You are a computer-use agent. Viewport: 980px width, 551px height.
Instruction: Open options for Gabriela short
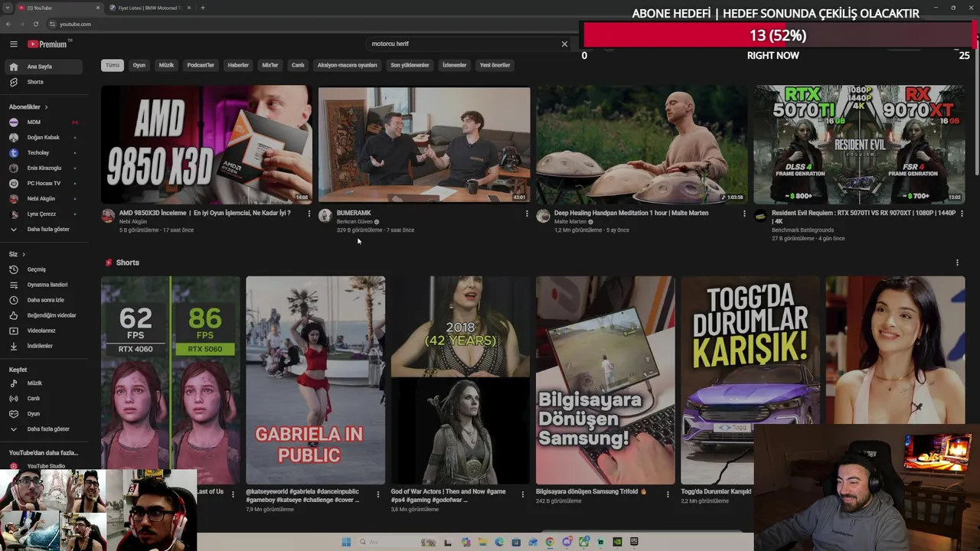[377, 494]
